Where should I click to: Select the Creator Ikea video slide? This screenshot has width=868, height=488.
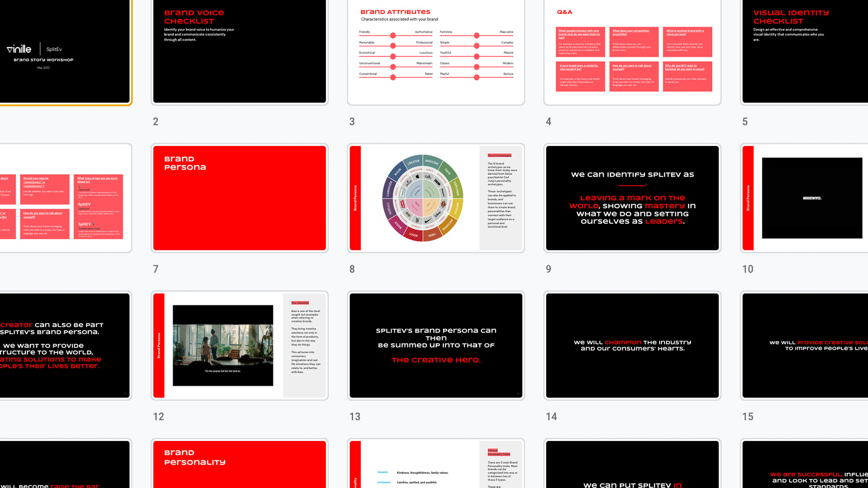[x=239, y=345]
